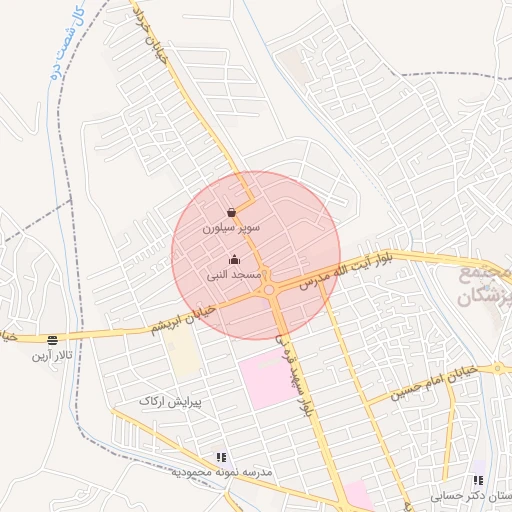Click the دکتر حسابی school icon
The image size is (512, 512).
click(478, 480)
